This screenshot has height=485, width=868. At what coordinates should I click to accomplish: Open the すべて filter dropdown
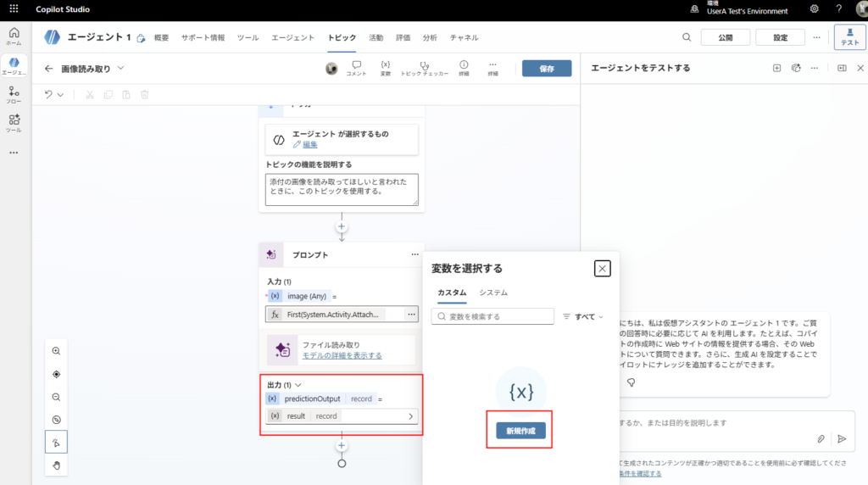pos(584,316)
